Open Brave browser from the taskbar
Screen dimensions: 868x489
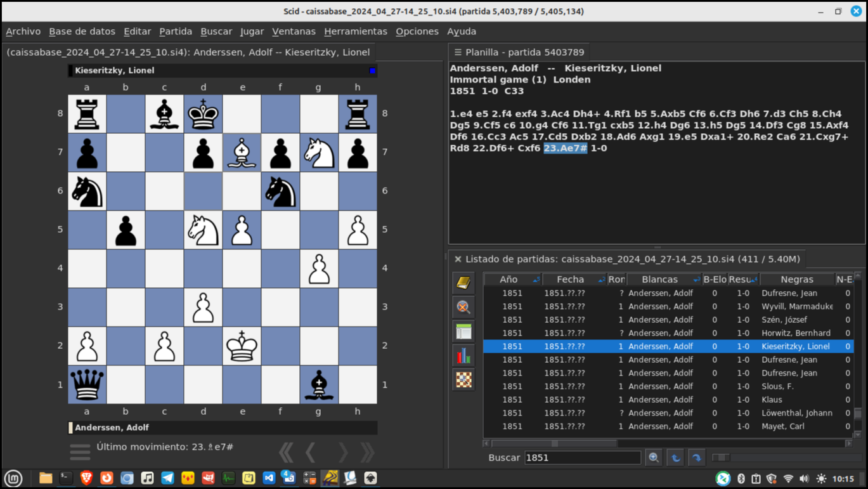pyautogui.click(x=86, y=478)
